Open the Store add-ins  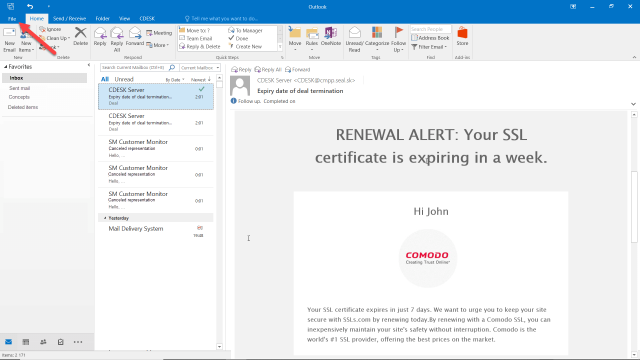tap(462, 36)
